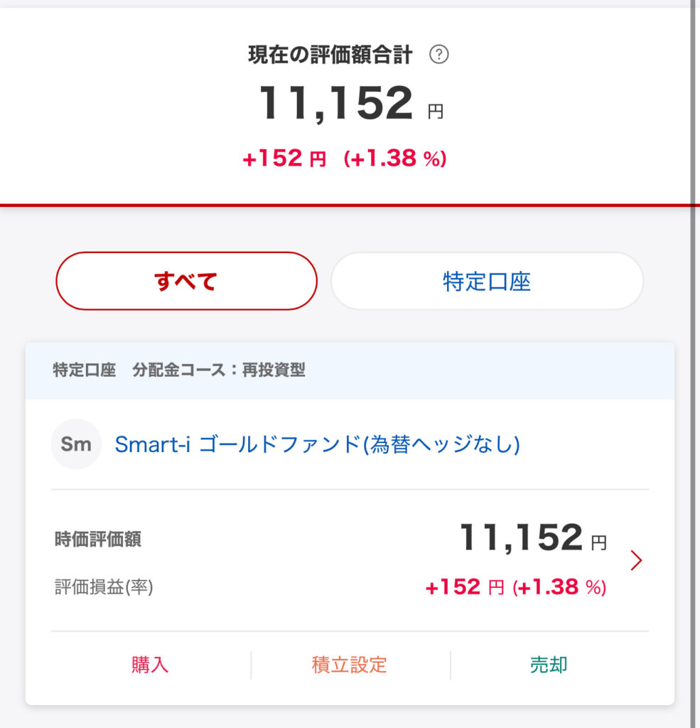Click the round Sm fund icon
Viewport: 700px width, 728px height.
click(76, 444)
